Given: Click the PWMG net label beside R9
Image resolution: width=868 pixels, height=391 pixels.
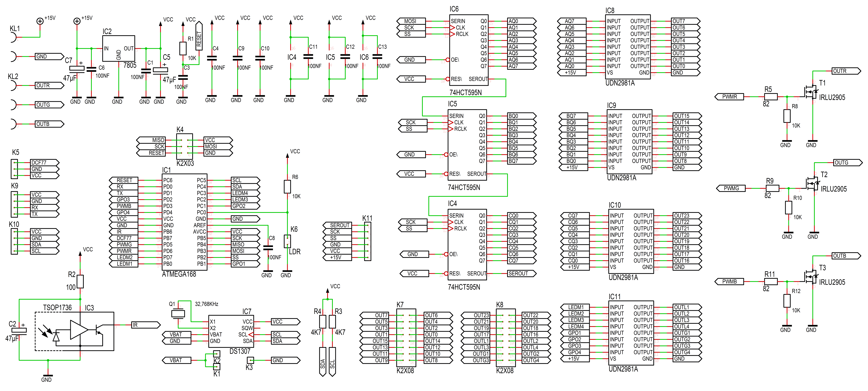Looking at the screenshot, I should pyautogui.click(x=731, y=188).
